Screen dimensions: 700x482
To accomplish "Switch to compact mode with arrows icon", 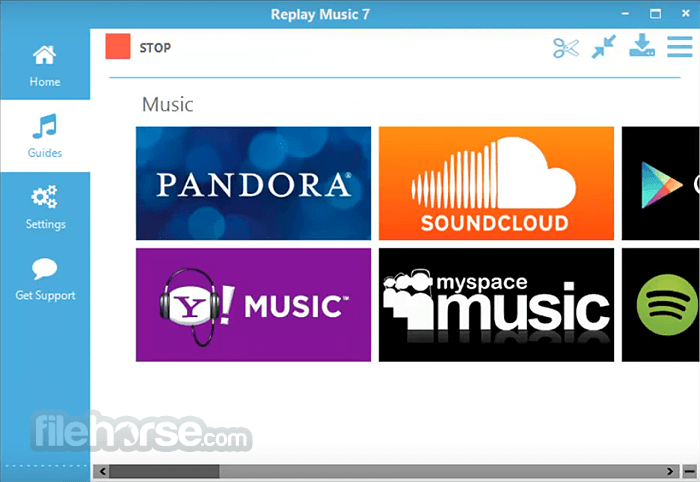I will point(604,47).
